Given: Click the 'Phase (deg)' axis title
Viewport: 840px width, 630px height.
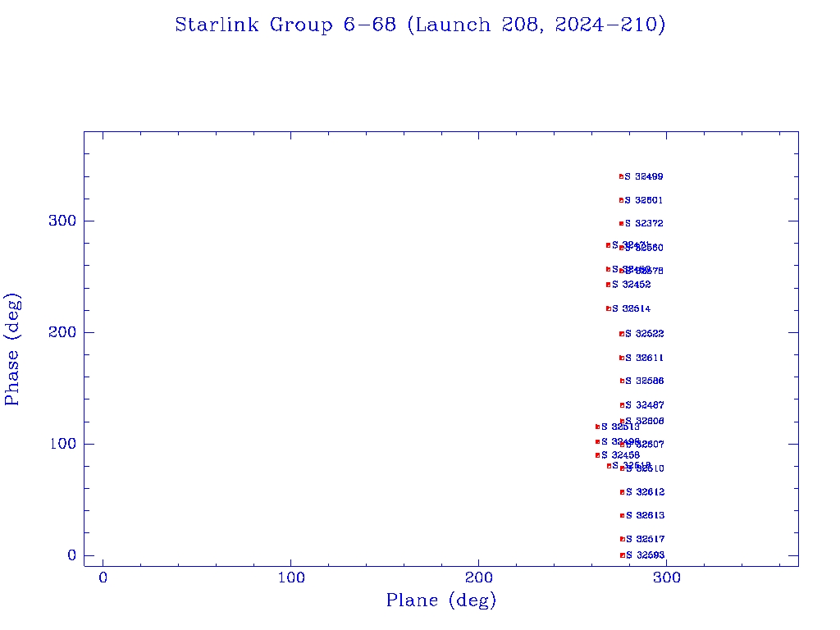Looking at the screenshot, I should (x=11, y=349).
